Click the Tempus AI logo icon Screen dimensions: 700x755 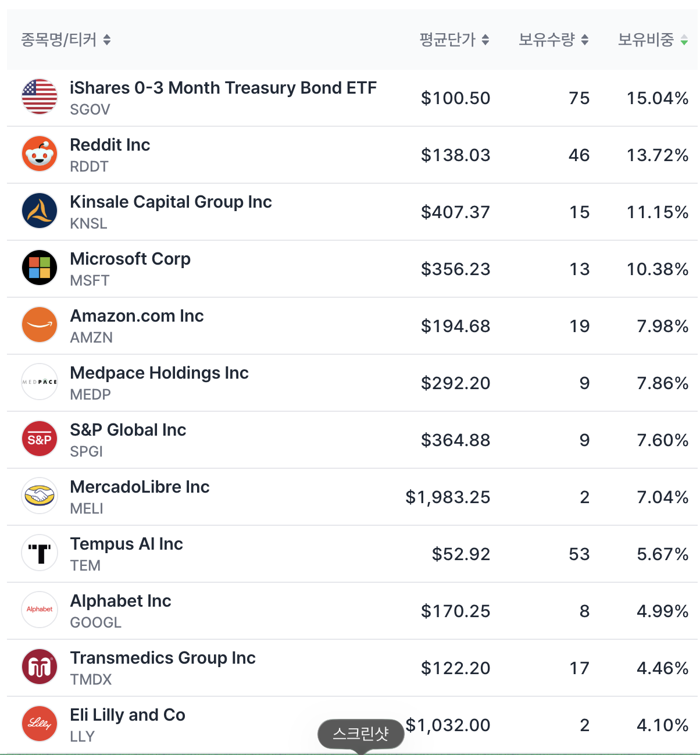click(40, 553)
